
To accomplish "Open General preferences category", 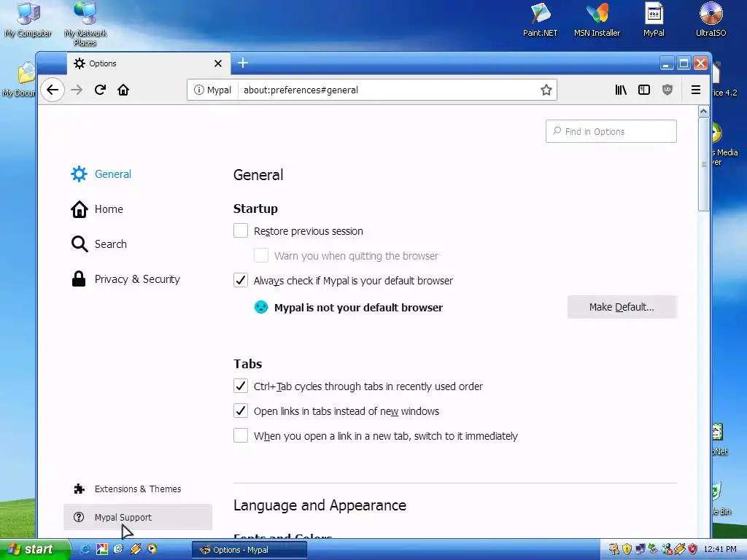I will click(x=101, y=174).
